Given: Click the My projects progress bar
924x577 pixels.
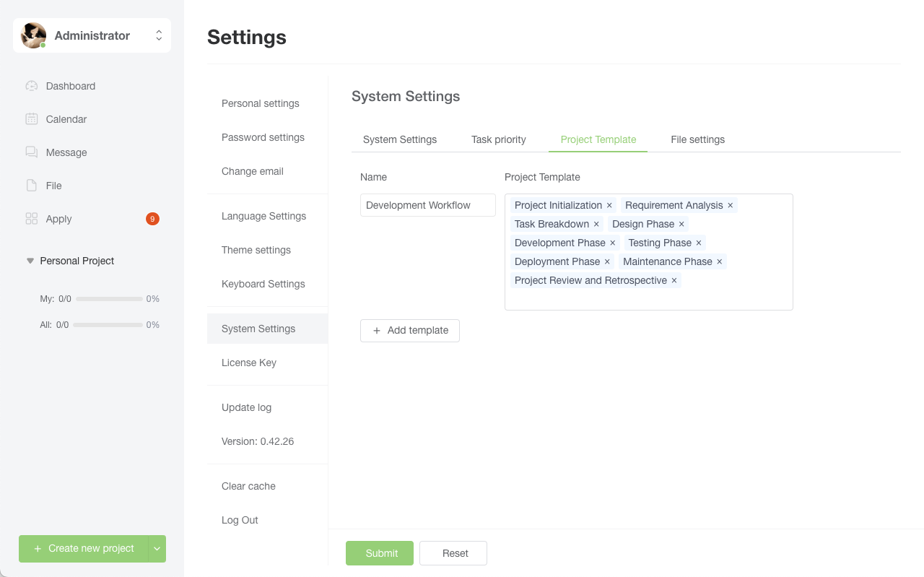Looking at the screenshot, I should [109, 299].
